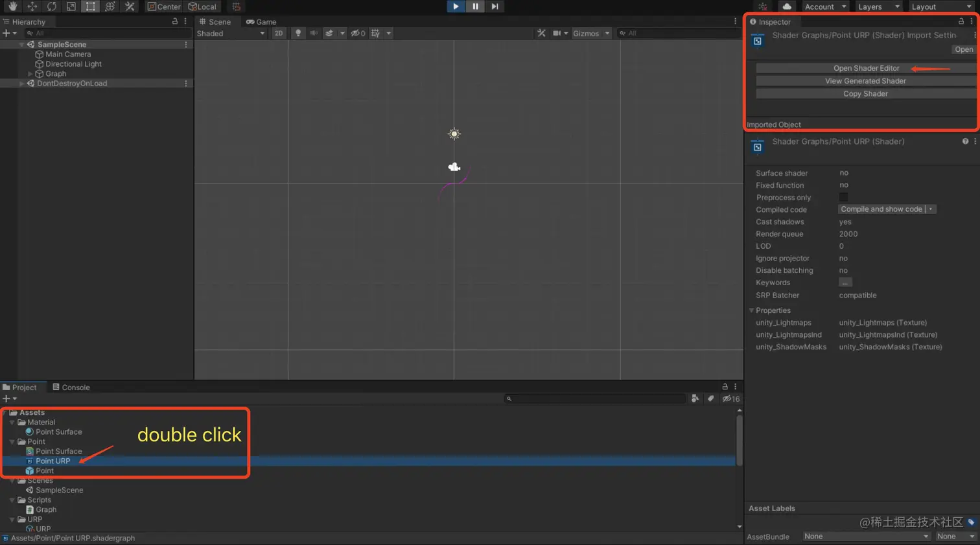Toggle handle rotation with the Local button

(202, 6)
